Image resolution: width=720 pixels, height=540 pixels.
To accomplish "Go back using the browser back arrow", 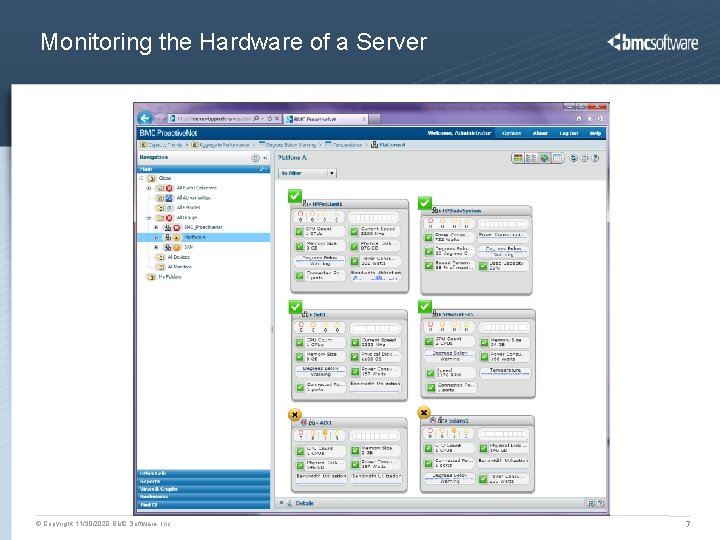I will 145,118.
